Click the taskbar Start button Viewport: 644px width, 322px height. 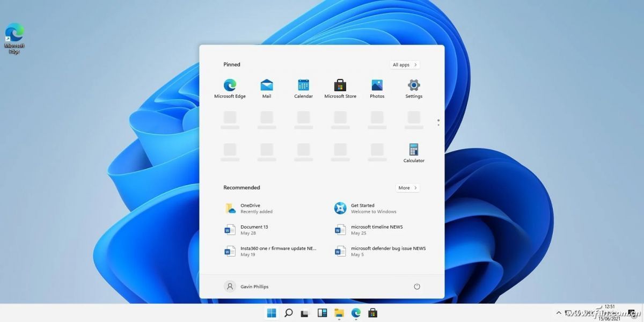(x=272, y=313)
